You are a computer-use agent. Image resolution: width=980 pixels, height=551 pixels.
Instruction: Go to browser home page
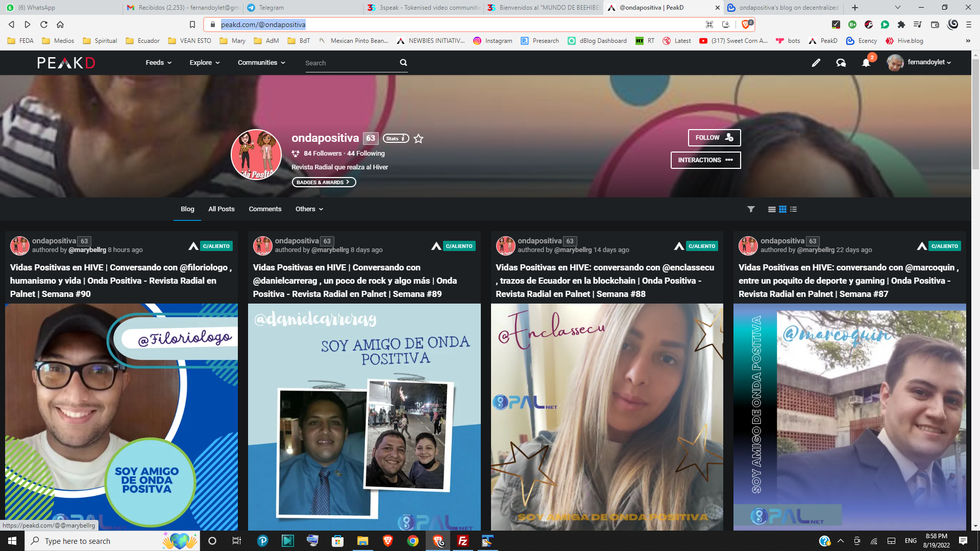coord(60,24)
